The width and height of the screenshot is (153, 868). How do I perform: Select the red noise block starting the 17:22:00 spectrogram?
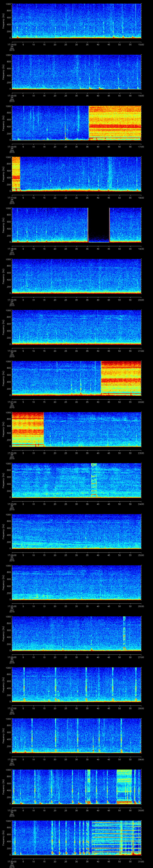click(x=28, y=429)
